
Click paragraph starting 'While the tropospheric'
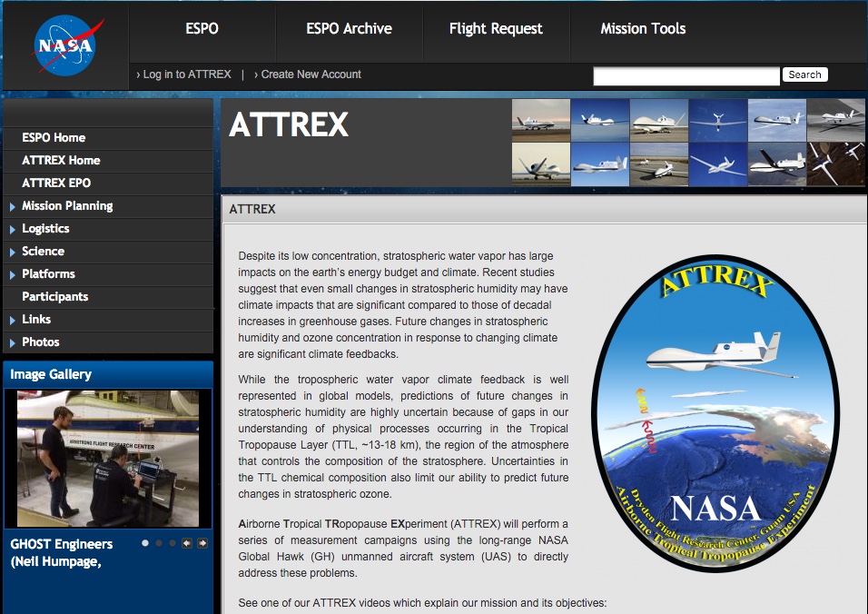[x=403, y=437]
